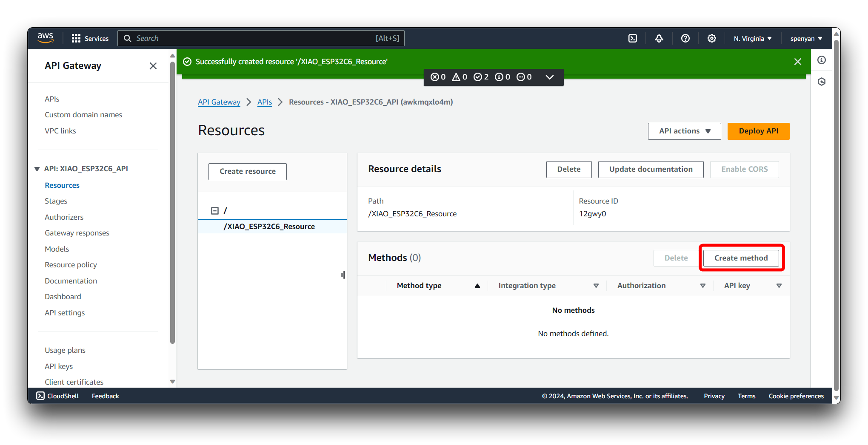Open Authorizers in the sidebar
Image resolution: width=868 pixels, height=445 pixels.
(64, 217)
